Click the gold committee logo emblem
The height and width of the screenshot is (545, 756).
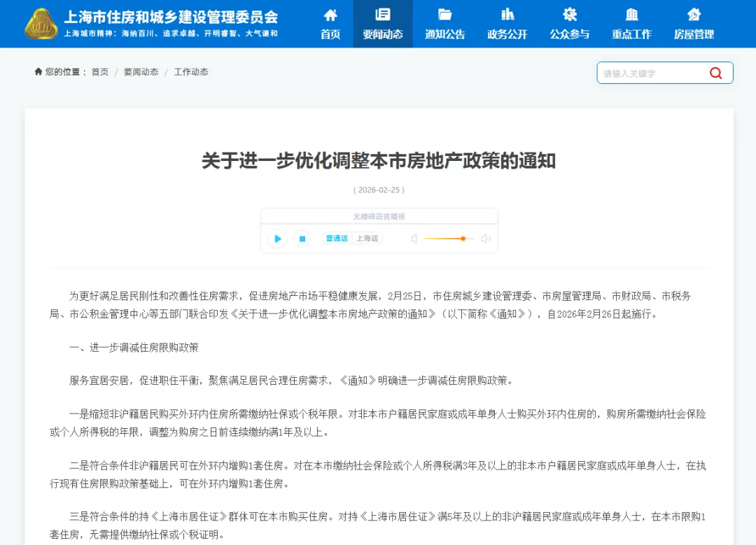[41, 24]
